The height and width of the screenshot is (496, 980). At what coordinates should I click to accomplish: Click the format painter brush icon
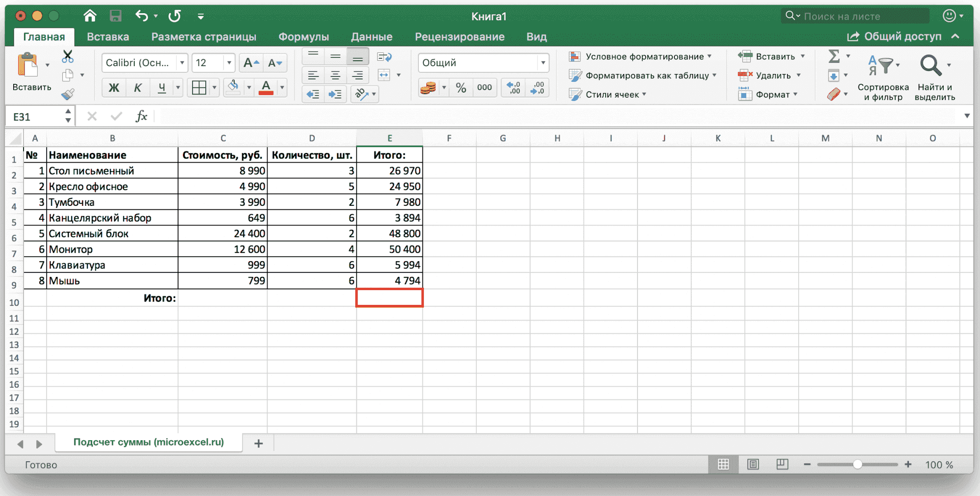pos(68,94)
